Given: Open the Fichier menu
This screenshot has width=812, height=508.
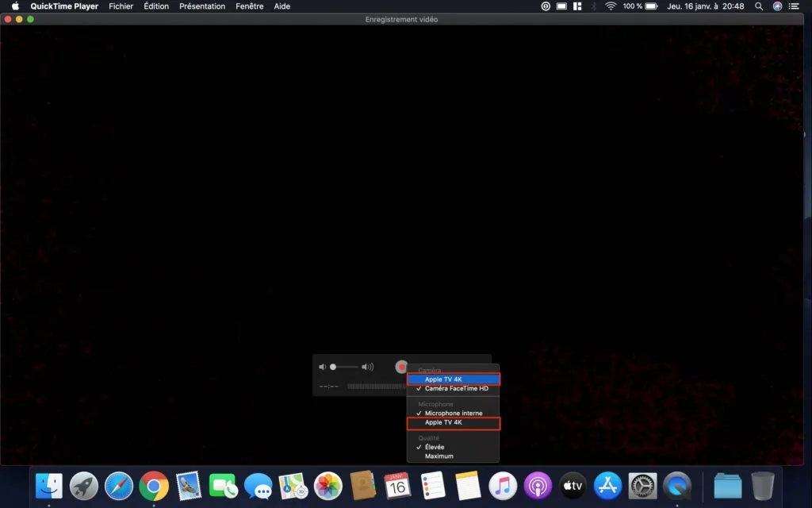Looking at the screenshot, I should tap(121, 6).
